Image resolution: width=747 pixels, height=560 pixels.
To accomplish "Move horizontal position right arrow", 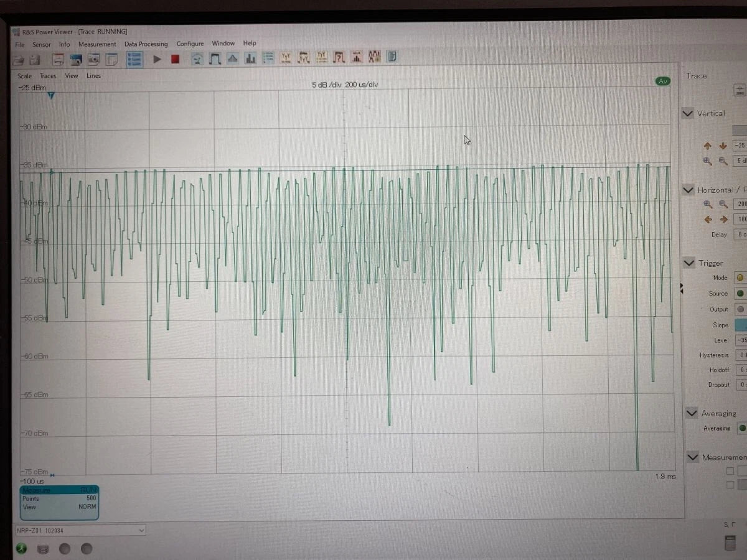I will click(x=723, y=220).
